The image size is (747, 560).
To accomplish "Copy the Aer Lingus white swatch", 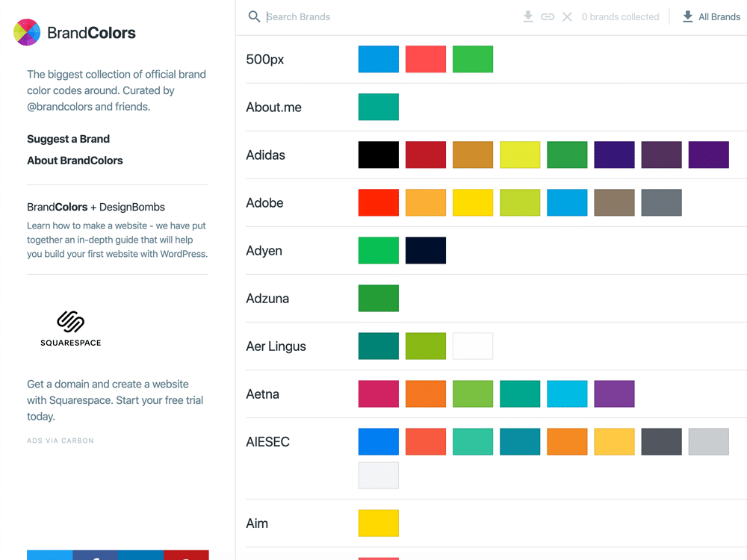I will click(473, 346).
